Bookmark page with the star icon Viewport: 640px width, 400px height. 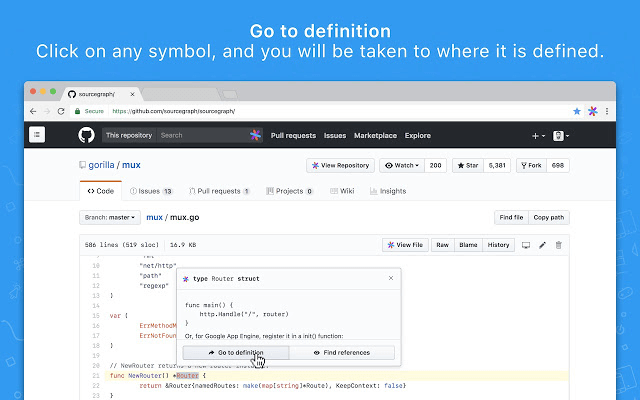576,112
